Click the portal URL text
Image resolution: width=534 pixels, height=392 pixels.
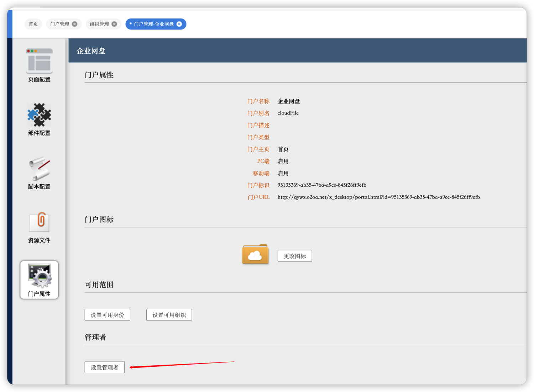point(378,197)
